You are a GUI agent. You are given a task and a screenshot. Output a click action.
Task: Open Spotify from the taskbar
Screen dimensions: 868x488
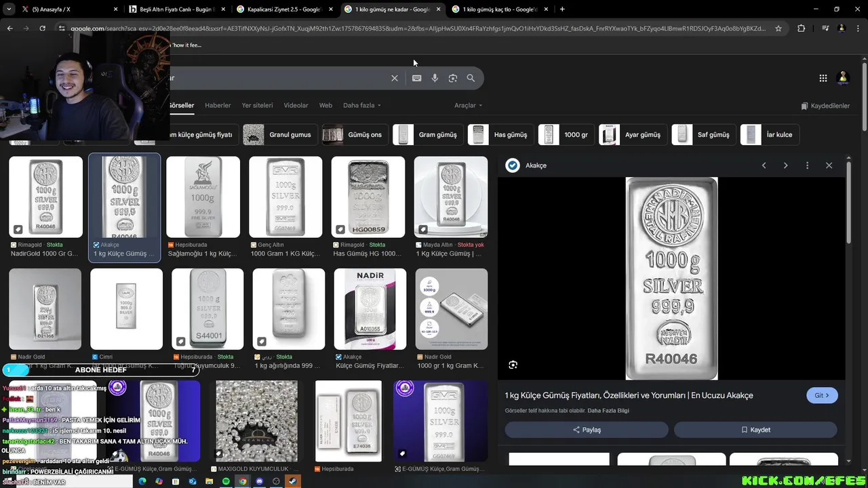point(226,481)
